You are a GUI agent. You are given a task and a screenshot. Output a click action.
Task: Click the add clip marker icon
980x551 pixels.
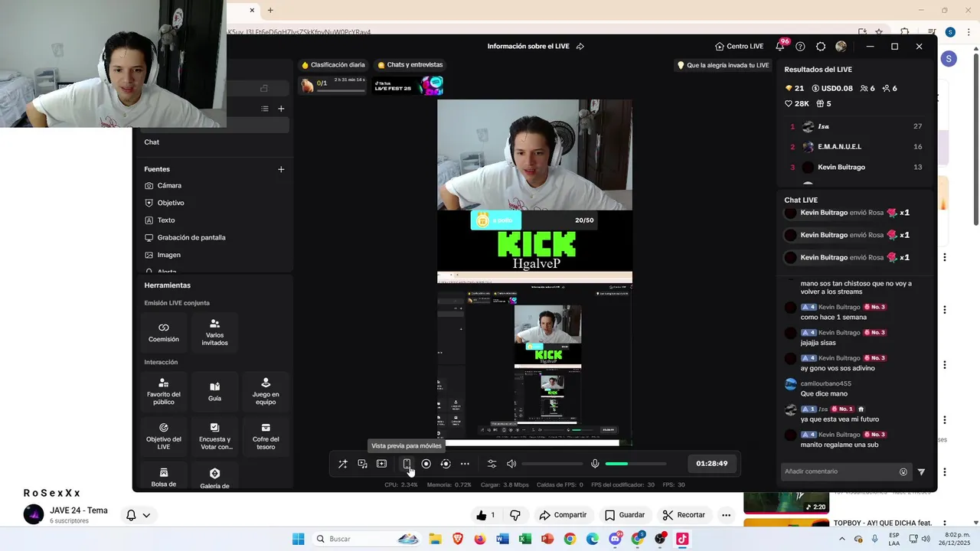381,464
